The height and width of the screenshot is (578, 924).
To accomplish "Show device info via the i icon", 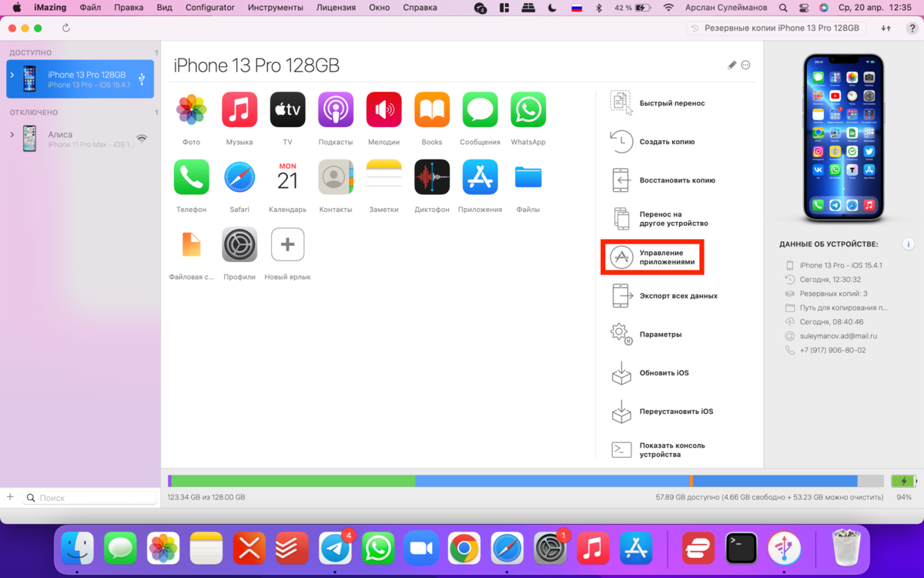I will pos(909,244).
